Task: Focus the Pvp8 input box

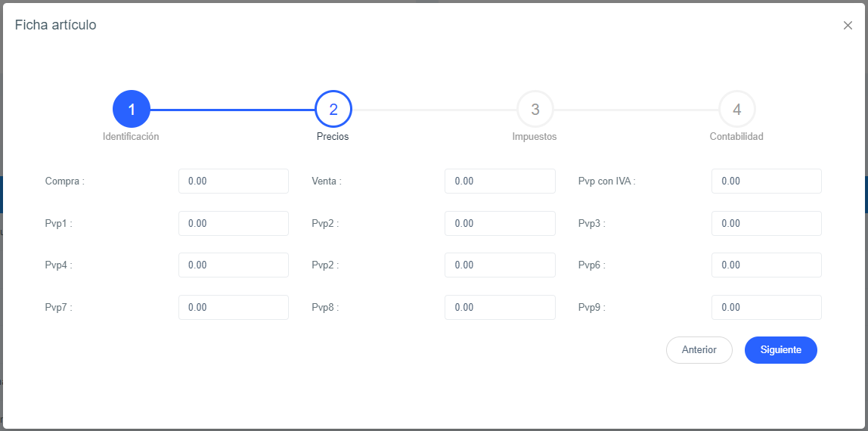Action: click(x=500, y=308)
